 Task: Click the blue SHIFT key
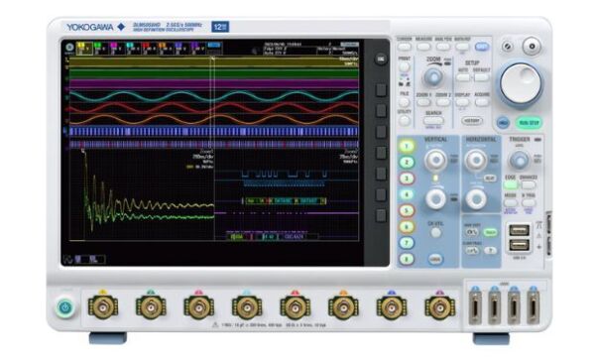(x=482, y=47)
